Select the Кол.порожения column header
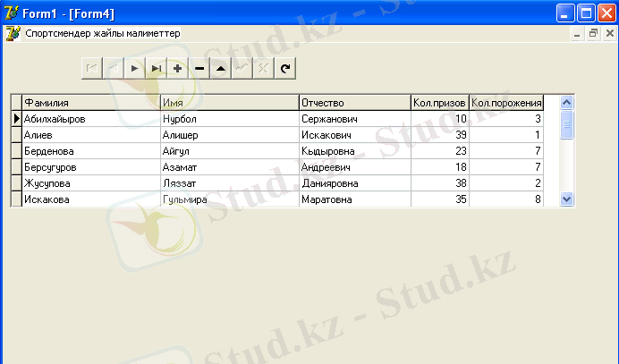This screenshot has height=364, width=619. [506, 103]
